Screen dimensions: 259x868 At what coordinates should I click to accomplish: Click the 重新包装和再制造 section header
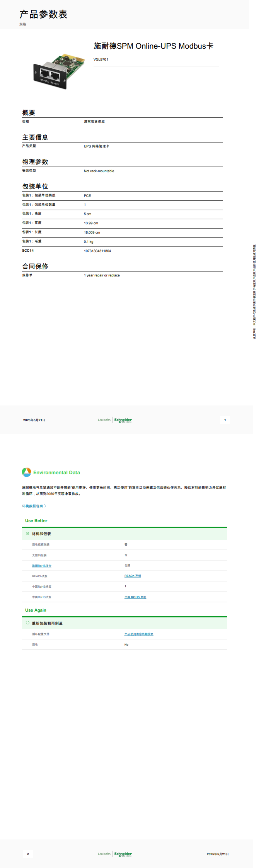click(x=47, y=623)
